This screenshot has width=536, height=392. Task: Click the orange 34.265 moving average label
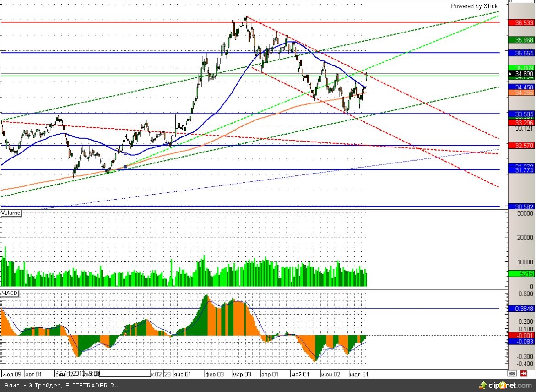521,93
